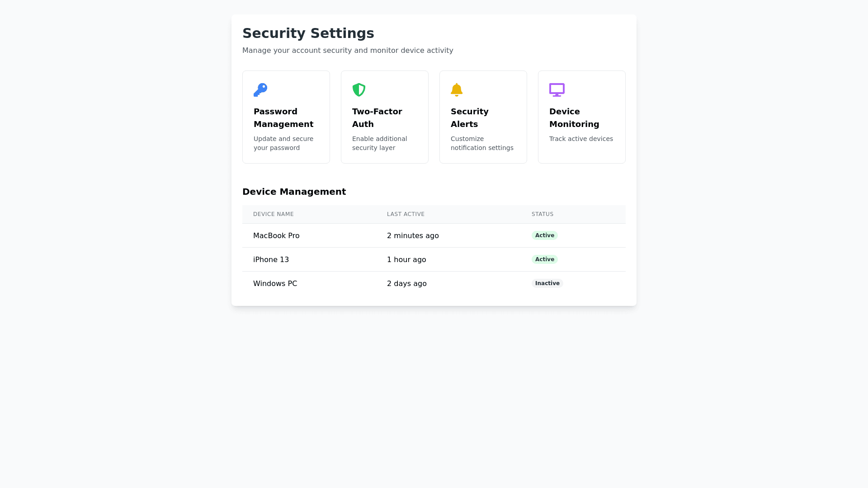Click the Last Active column header
Screen dimensions: 868x488
click(x=406, y=214)
